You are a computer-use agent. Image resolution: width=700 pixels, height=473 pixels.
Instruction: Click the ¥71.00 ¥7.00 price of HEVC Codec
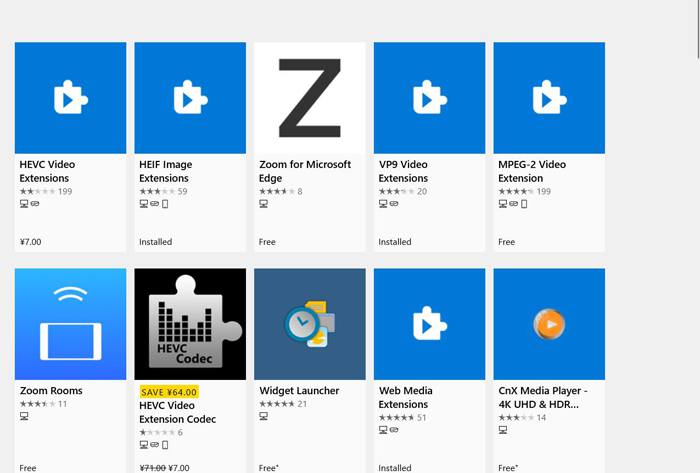pyautogui.click(x=164, y=468)
